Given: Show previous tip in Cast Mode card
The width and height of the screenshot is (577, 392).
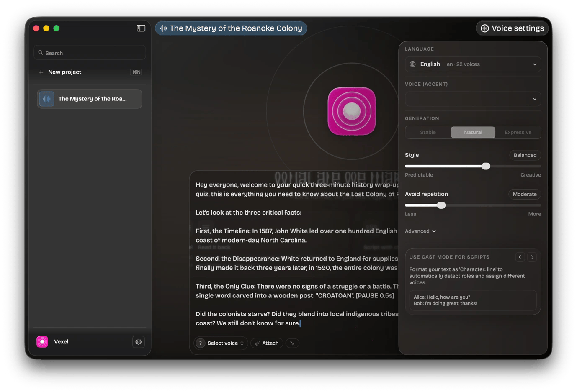Looking at the screenshot, I should click(x=520, y=257).
